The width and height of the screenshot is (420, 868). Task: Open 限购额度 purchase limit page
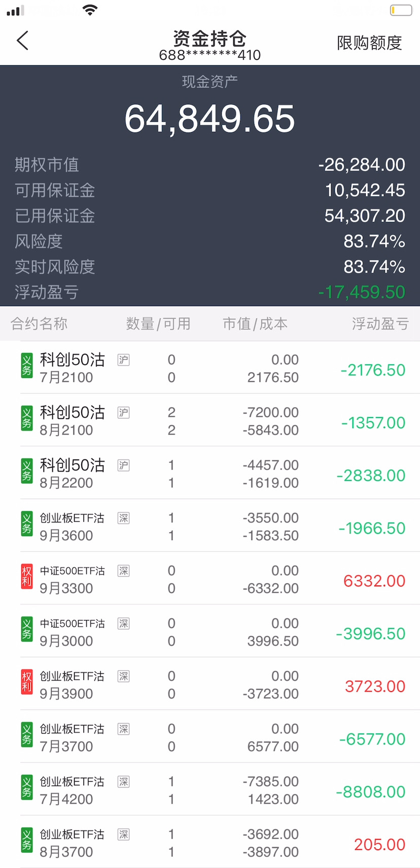click(369, 43)
